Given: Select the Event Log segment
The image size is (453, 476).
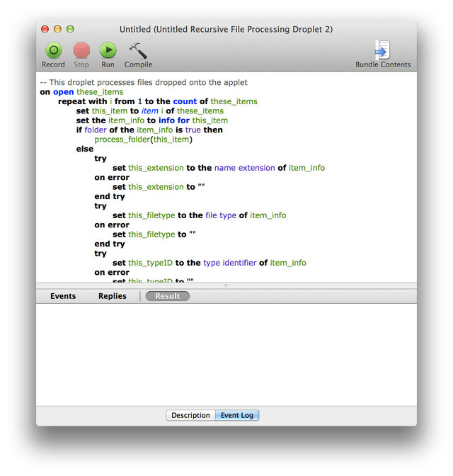Looking at the screenshot, I should tap(237, 415).
